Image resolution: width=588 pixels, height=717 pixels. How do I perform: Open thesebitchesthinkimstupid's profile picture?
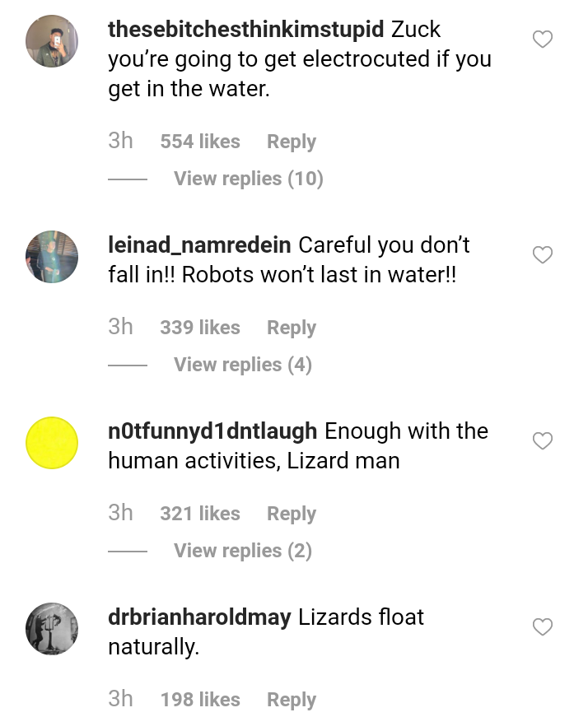pos(52,41)
